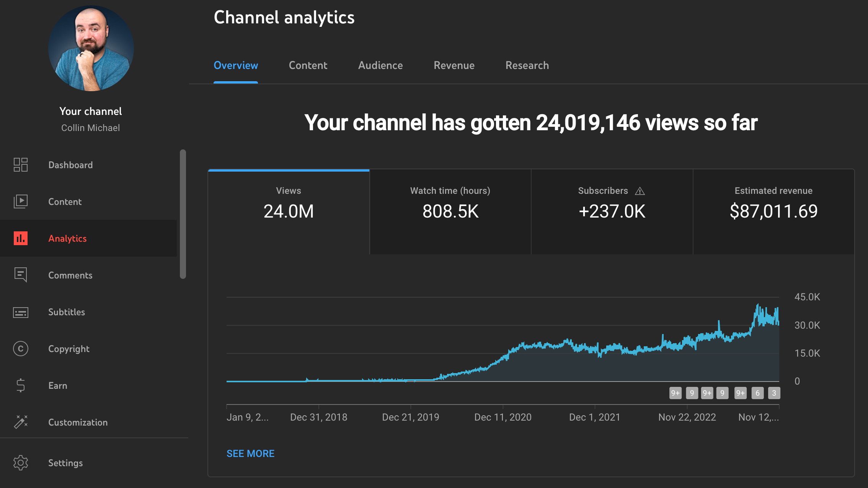Click the Settings gear icon
Screen dimensions: 868x488
coord(21,463)
